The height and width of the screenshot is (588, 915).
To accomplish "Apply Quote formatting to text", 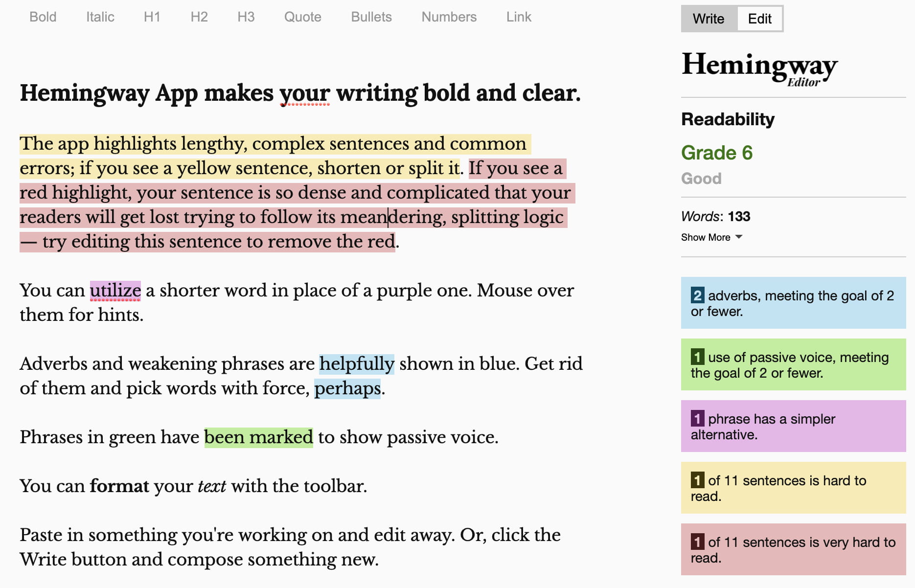I will [302, 17].
